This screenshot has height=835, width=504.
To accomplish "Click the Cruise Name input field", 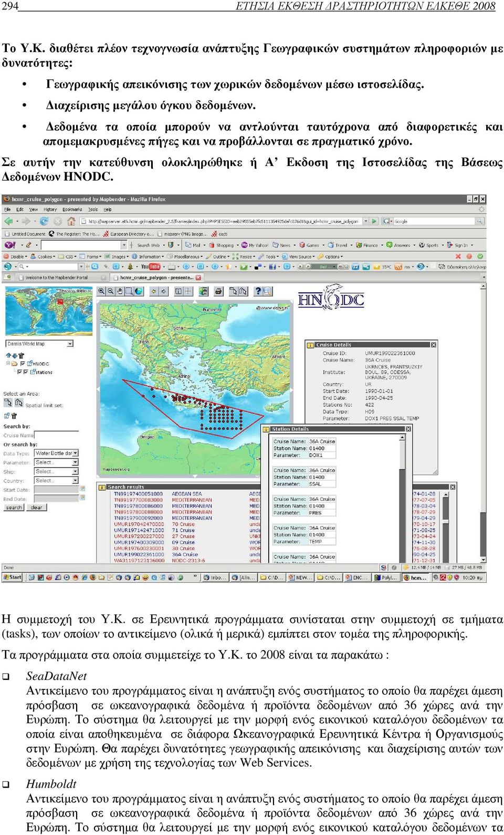I will coord(56,435).
